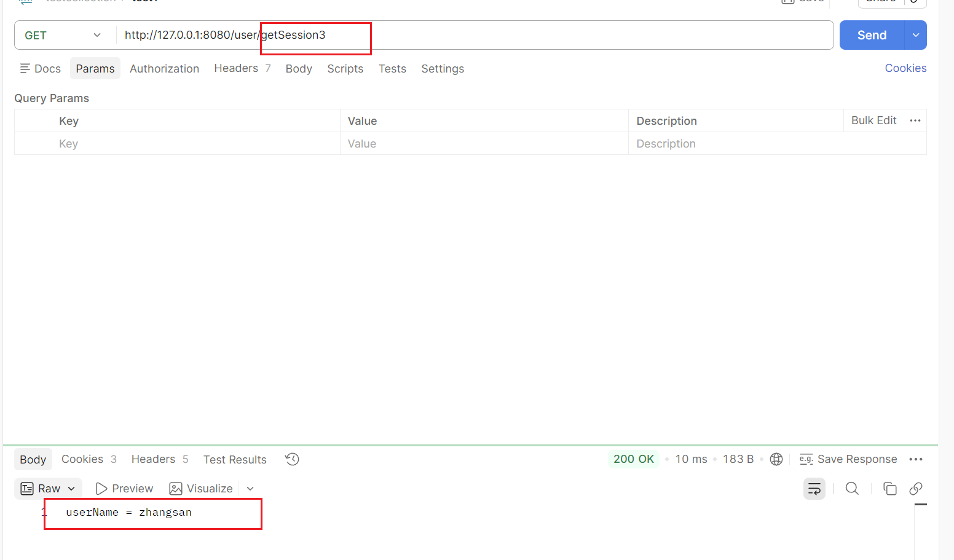Viewport: 954px width, 560px height.
Task: Click the request URL field
Action: pyautogui.click(x=475, y=35)
